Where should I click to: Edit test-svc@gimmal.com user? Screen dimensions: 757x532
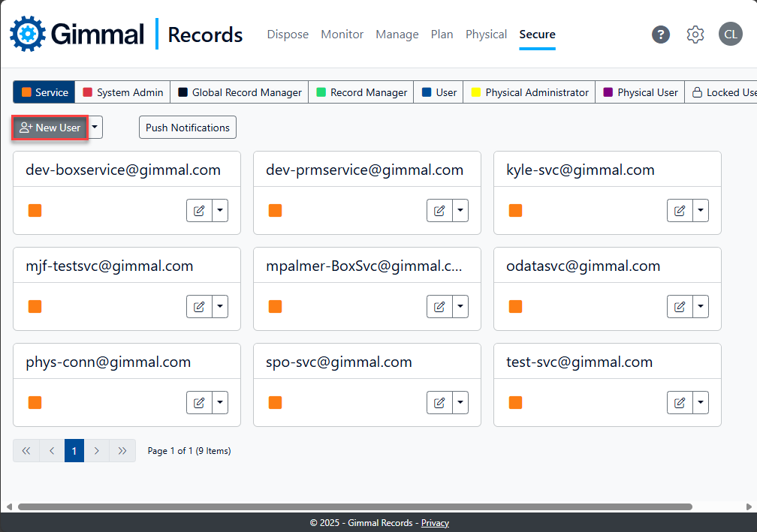[680, 402]
